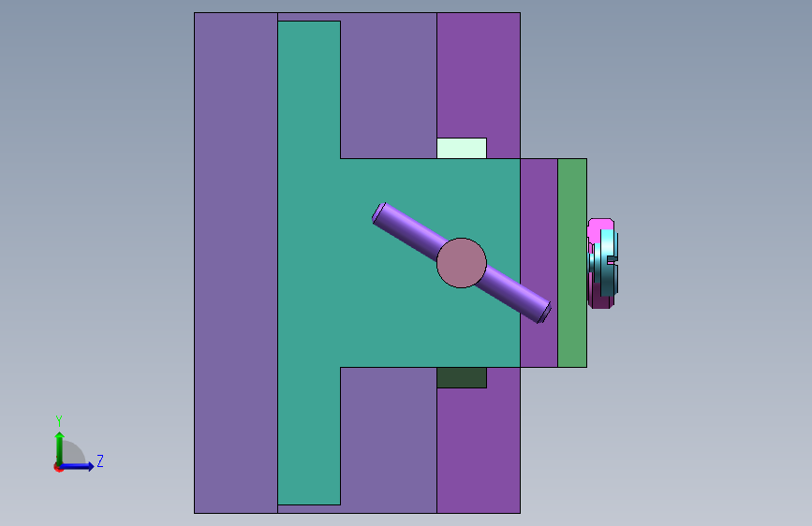Click the green Y axis arrow of the triad

59,447
